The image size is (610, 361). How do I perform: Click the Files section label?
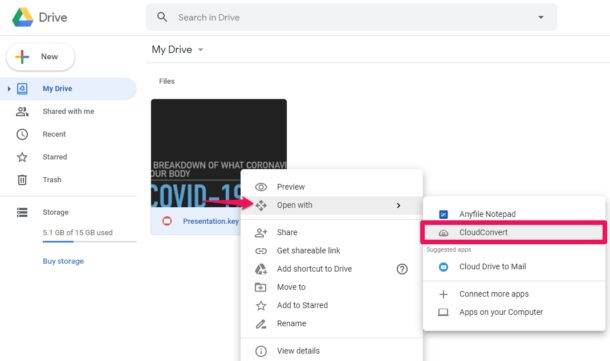point(167,81)
